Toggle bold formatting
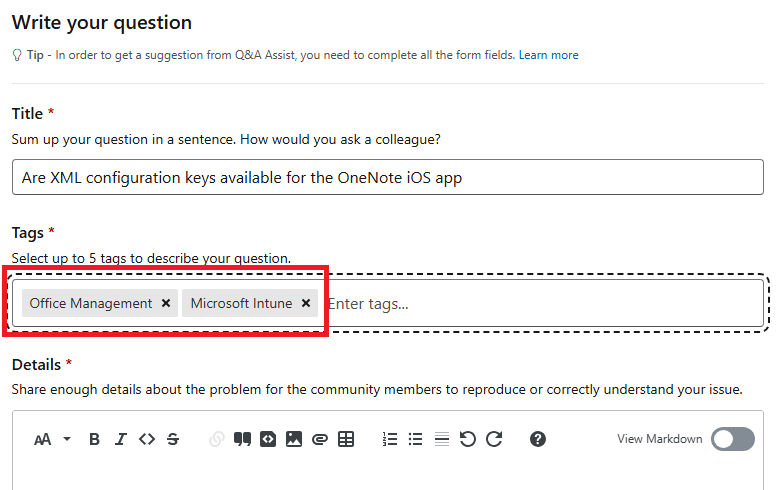 (94, 439)
